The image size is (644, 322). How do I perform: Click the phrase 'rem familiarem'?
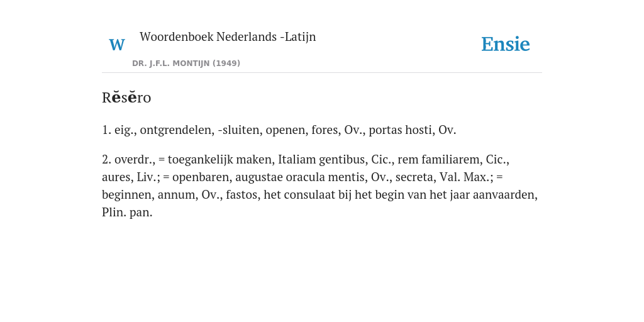pyautogui.click(x=438, y=159)
